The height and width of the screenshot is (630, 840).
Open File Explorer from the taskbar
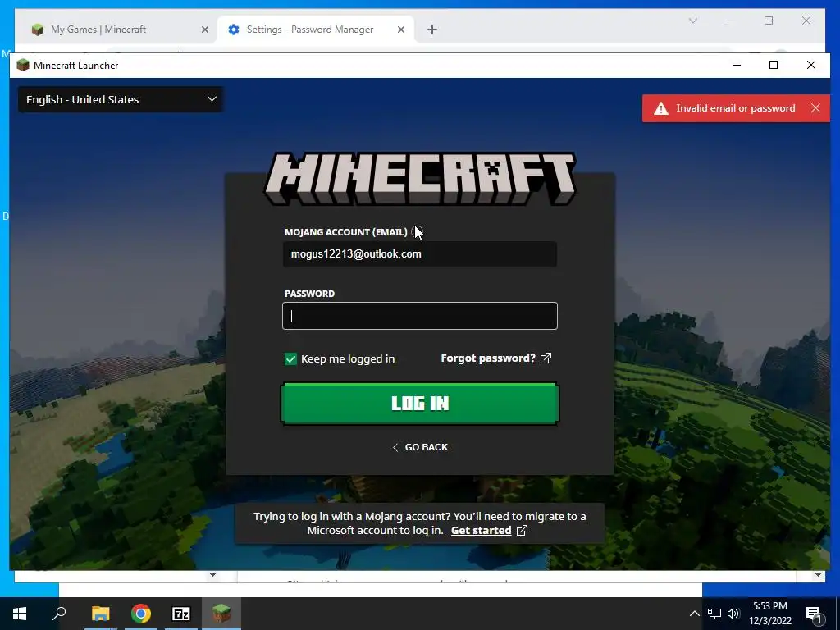tap(100, 614)
